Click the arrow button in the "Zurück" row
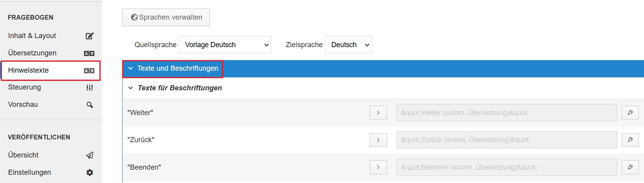Screen dimensions: 644x183 coord(378,140)
